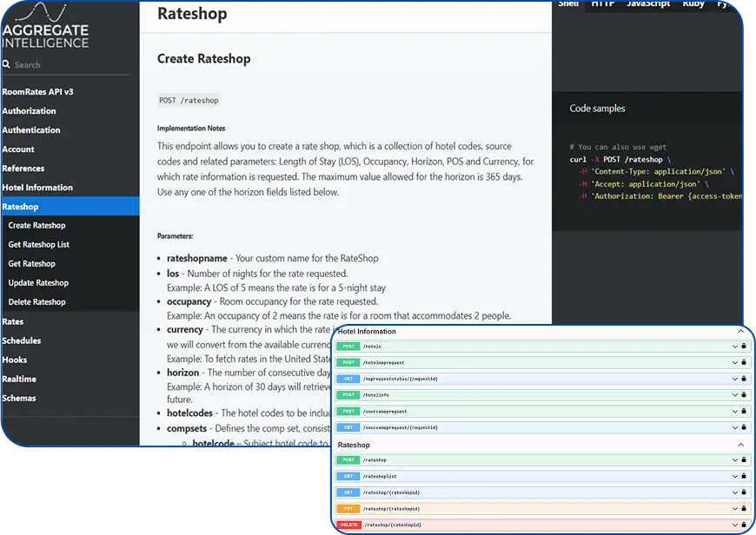Switch to the HTTP code tab
This screenshot has width=756, height=535.
point(603,3)
